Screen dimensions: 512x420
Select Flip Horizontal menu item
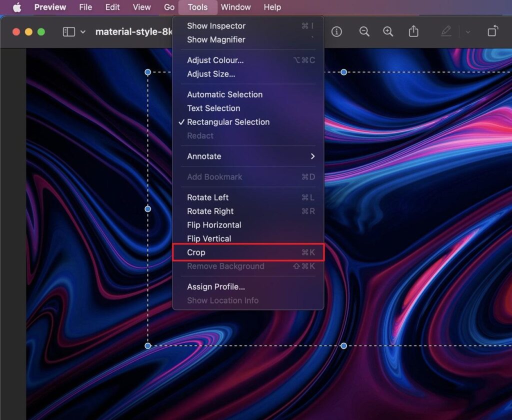click(248, 224)
